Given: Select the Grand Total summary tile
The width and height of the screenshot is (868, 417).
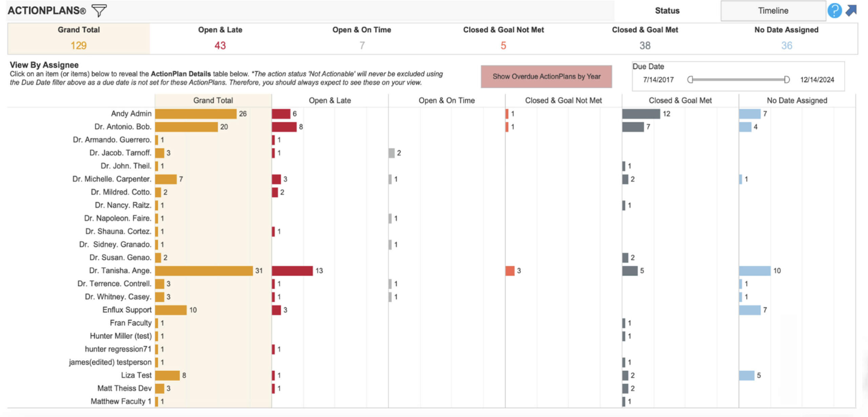Looking at the screenshot, I should pyautogui.click(x=79, y=38).
